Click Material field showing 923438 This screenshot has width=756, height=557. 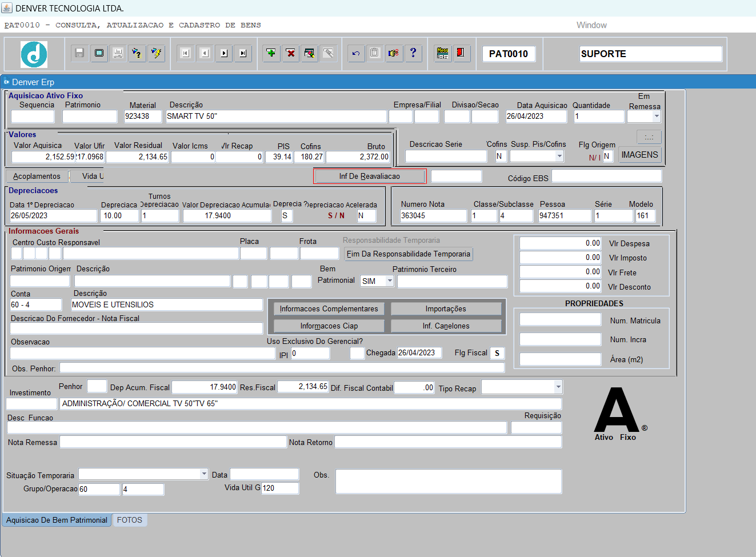click(x=143, y=116)
